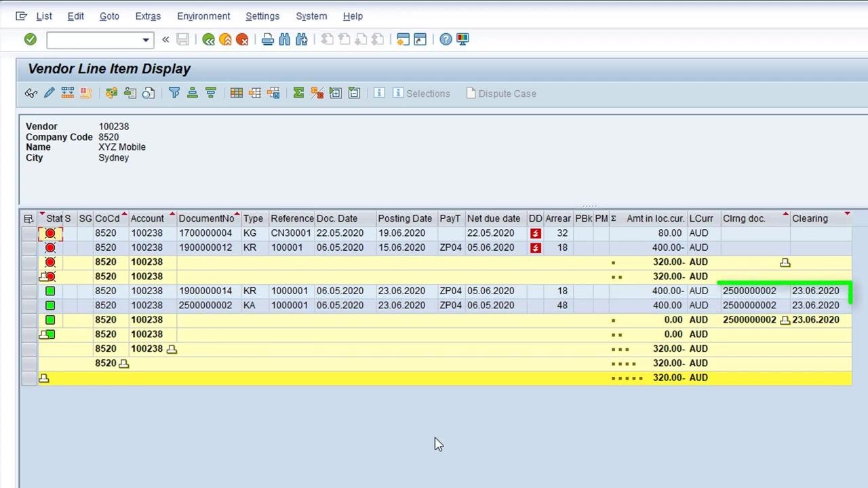
Task: Collapse the red status subtotal group icon
Action: click(x=43, y=277)
